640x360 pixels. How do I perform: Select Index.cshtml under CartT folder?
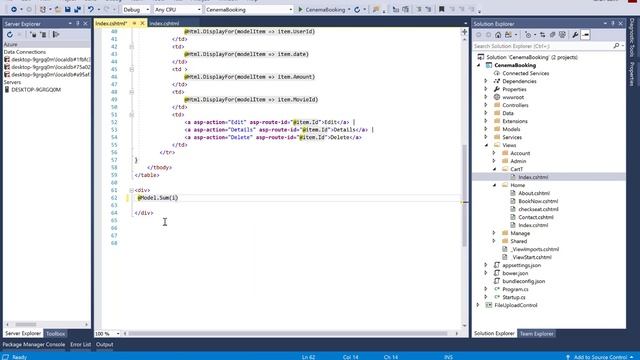[533, 177]
